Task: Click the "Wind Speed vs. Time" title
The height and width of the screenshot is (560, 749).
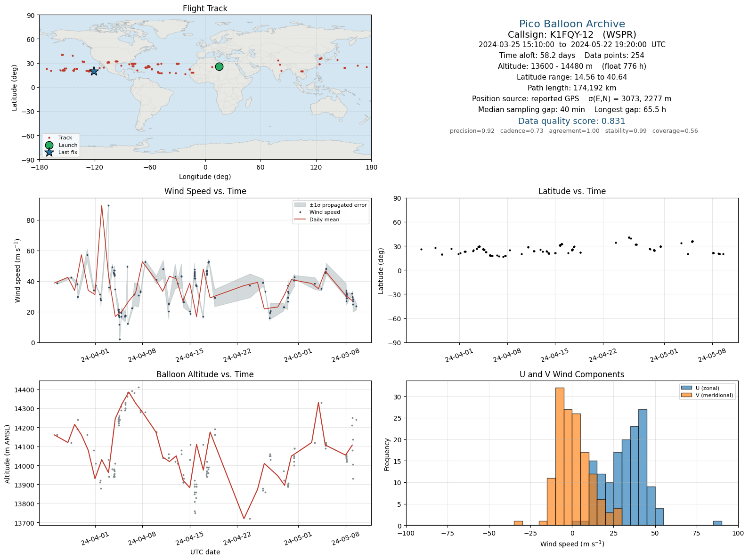Action: click(x=205, y=191)
